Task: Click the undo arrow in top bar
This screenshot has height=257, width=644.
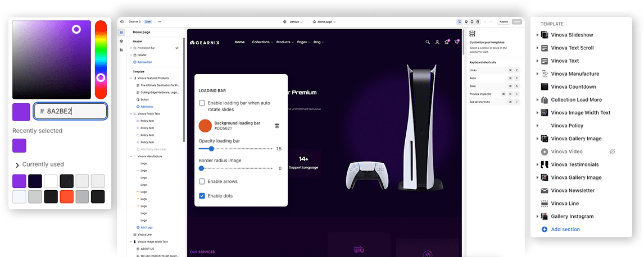Action: 484,22
